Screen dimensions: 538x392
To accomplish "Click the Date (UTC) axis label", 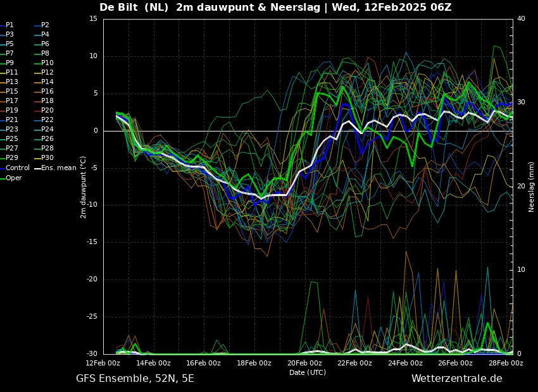I will [x=308, y=372].
